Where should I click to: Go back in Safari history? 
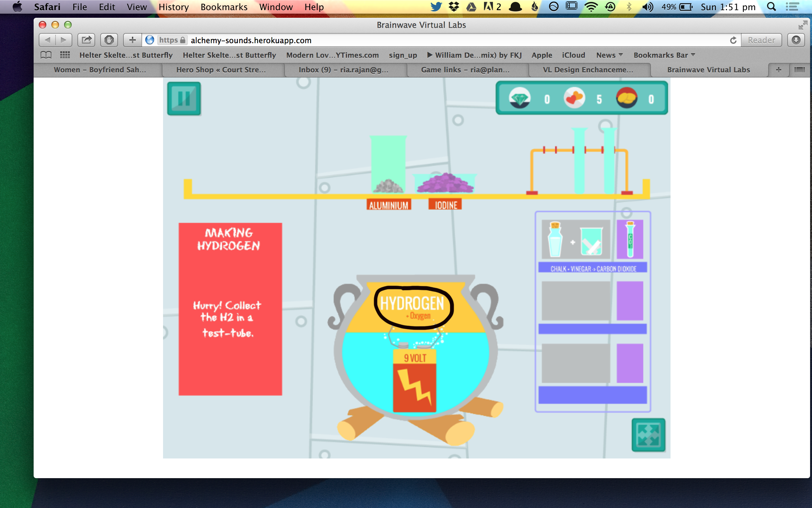(x=47, y=40)
